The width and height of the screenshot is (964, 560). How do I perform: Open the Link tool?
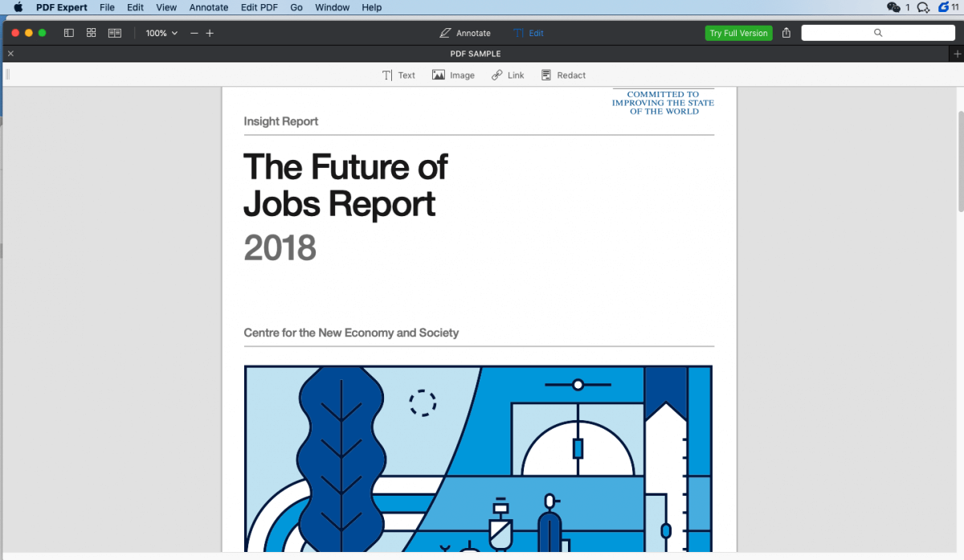[508, 75]
